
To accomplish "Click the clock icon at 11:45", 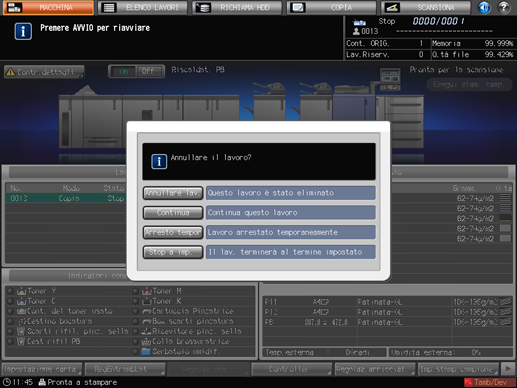I will pos(7,382).
